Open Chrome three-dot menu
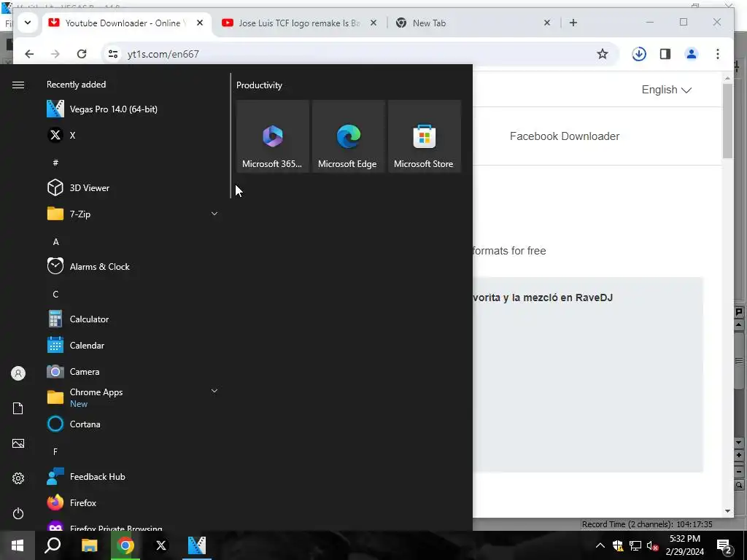Viewport: 747px width, 560px height. click(x=718, y=54)
